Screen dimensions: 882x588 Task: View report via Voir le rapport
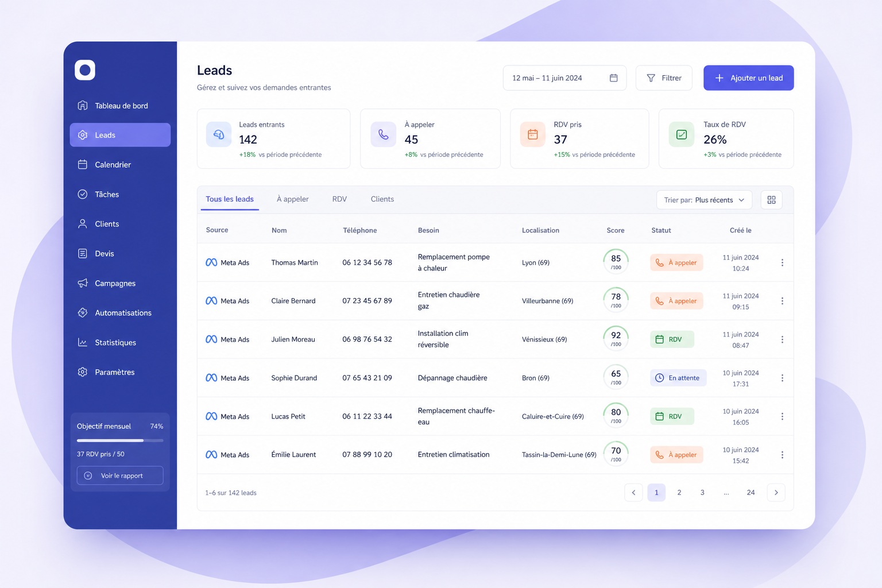point(120,475)
